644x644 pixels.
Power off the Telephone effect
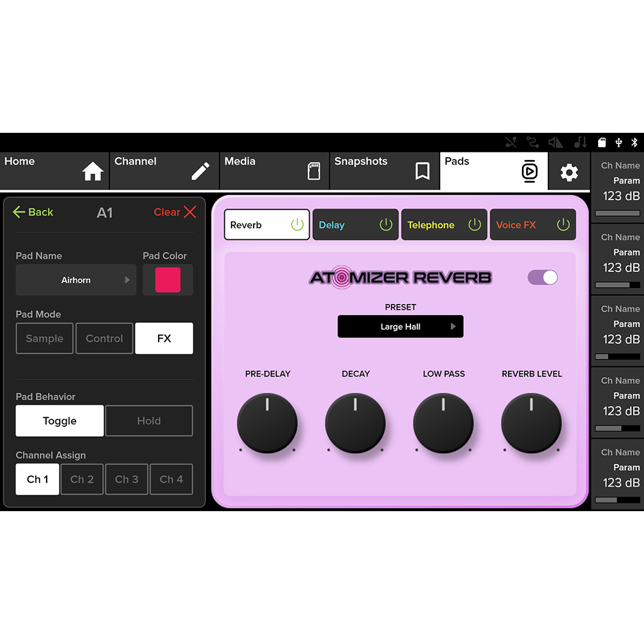point(475,224)
